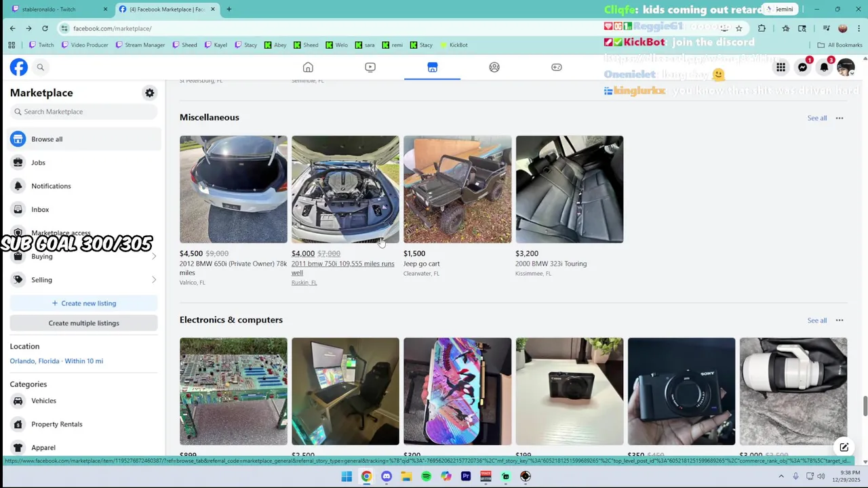Open the account profile picture menu

846,67
